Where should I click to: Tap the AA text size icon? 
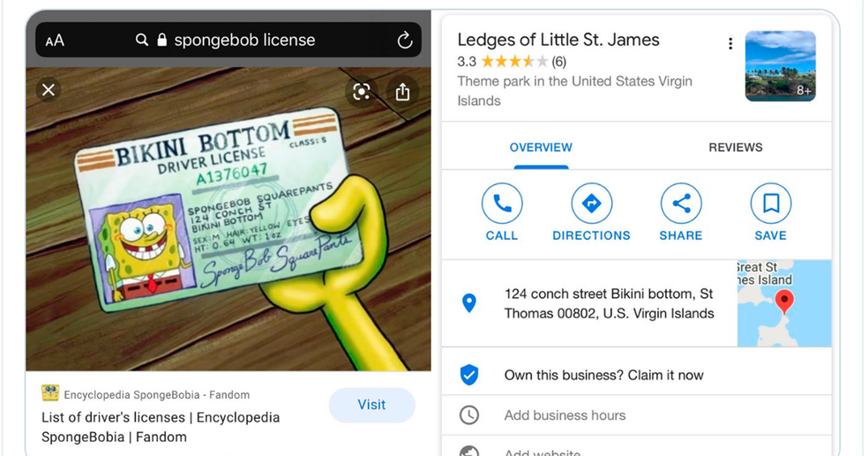[x=55, y=41]
